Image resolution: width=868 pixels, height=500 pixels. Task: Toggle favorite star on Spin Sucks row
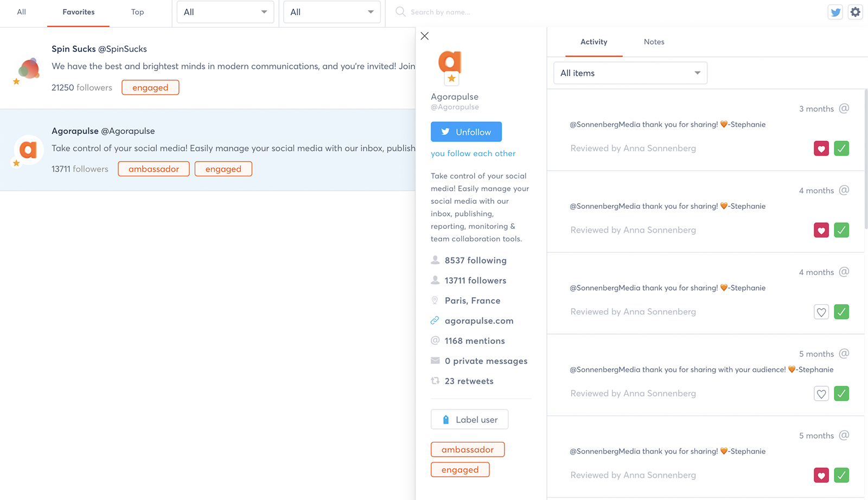[16, 81]
